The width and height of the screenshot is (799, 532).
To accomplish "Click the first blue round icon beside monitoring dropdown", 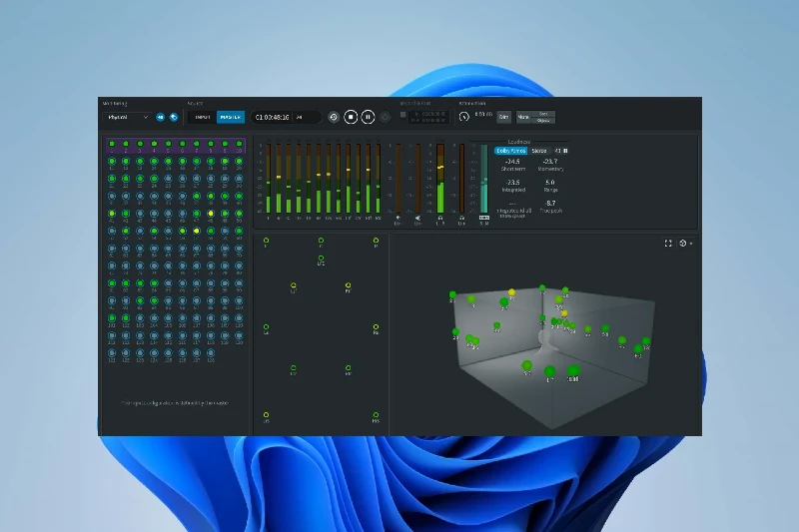I will pyautogui.click(x=160, y=117).
